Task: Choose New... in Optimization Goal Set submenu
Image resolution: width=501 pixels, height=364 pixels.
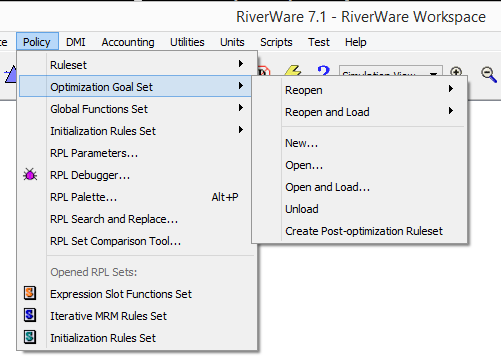Action: click(359, 143)
